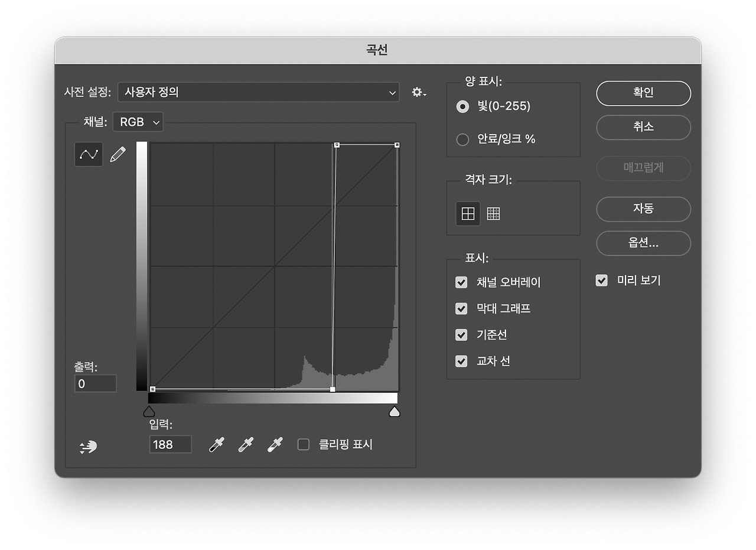This screenshot has width=756, height=550.
Task: Select the curve point editing tool
Action: pyautogui.click(x=89, y=155)
